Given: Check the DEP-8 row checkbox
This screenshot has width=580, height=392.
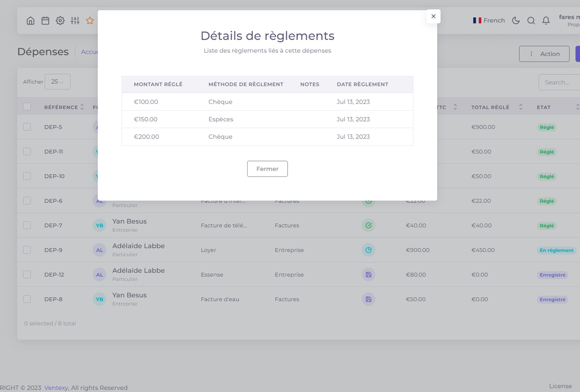Looking at the screenshot, I should tap(27, 299).
